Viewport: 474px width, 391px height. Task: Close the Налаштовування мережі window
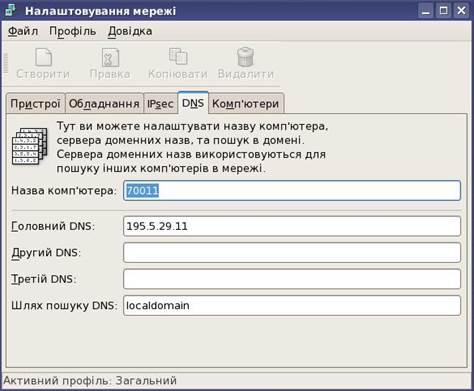point(462,11)
